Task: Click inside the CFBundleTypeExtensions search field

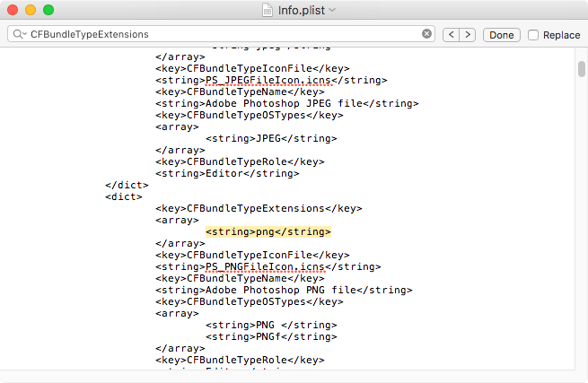Action: coord(224,34)
